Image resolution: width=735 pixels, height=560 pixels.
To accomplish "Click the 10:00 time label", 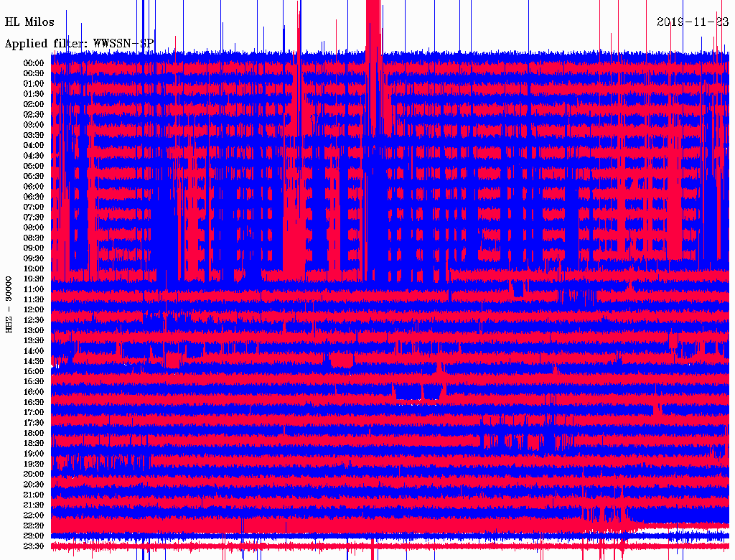I will click(34, 269).
